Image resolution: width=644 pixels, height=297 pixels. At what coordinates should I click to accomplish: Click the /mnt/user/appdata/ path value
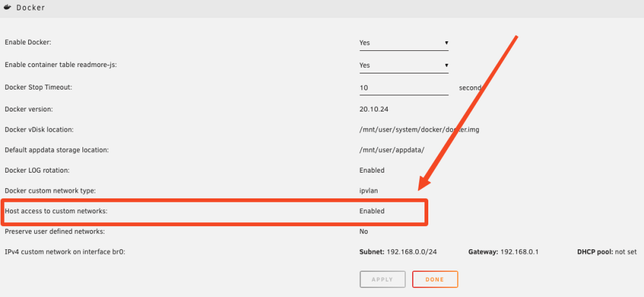392,150
